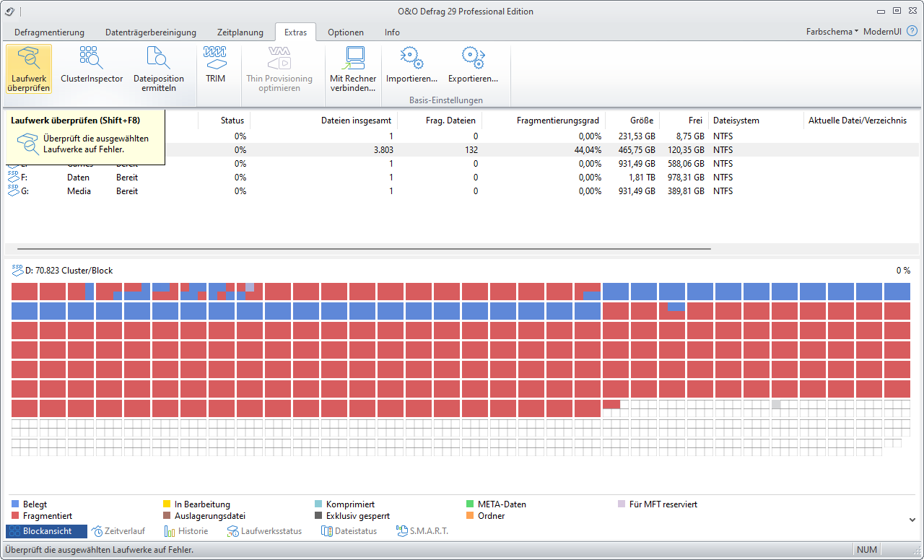
Task: Switch to Zeitverlauf view
Action: click(x=118, y=531)
